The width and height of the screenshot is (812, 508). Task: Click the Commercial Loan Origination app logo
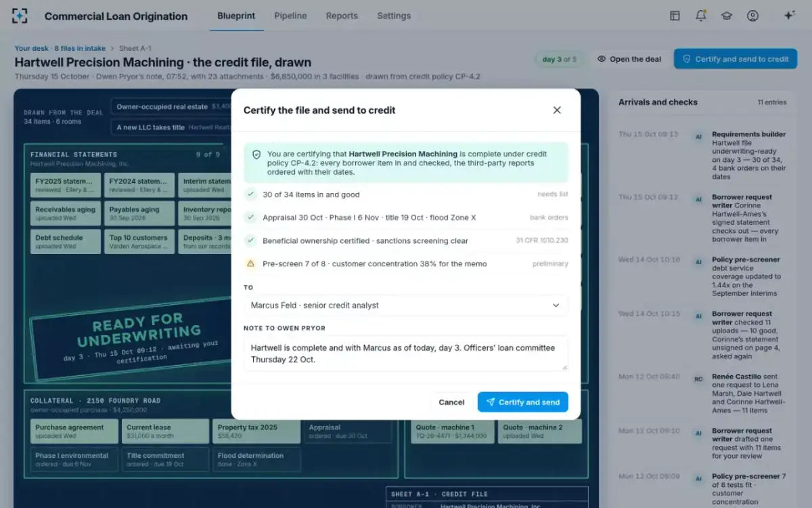pos(20,16)
